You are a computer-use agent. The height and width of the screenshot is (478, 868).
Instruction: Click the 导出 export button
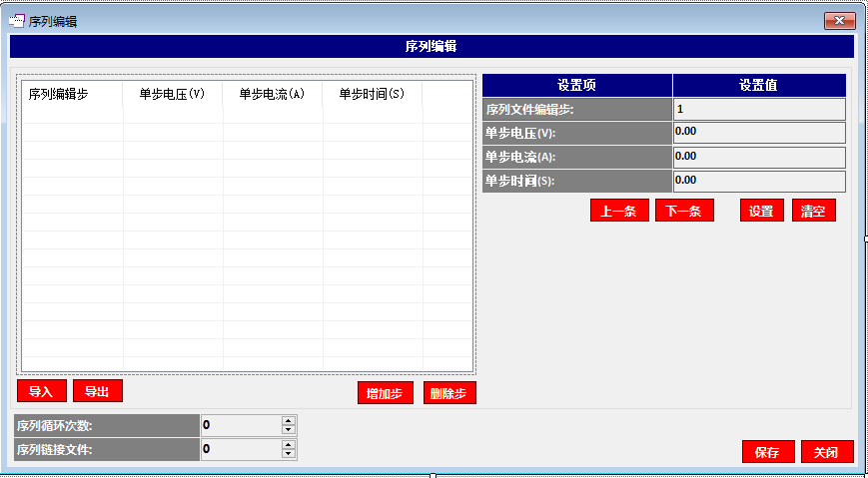(x=97, y=390)
